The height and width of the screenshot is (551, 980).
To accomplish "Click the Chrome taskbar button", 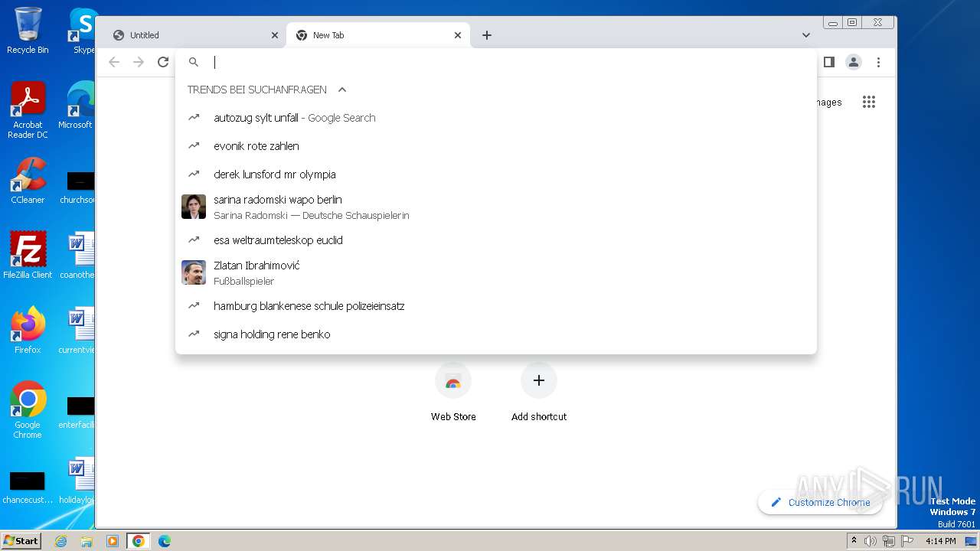I will coord(139,541).
